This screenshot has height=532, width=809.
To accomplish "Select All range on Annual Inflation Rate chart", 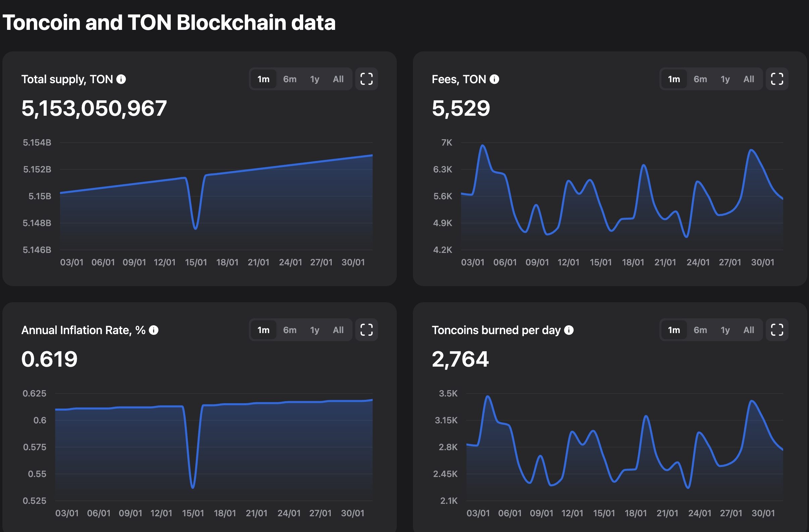I will coord(338,330).
